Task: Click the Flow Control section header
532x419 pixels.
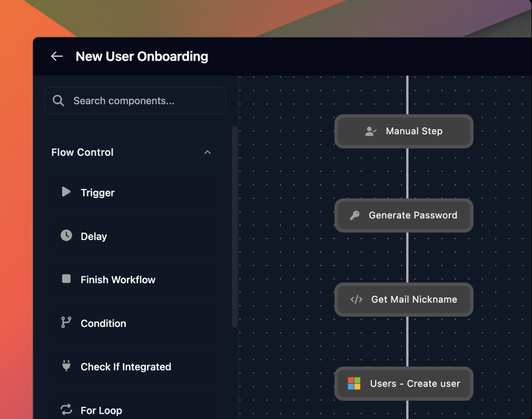Action: [x=83, y=153]
